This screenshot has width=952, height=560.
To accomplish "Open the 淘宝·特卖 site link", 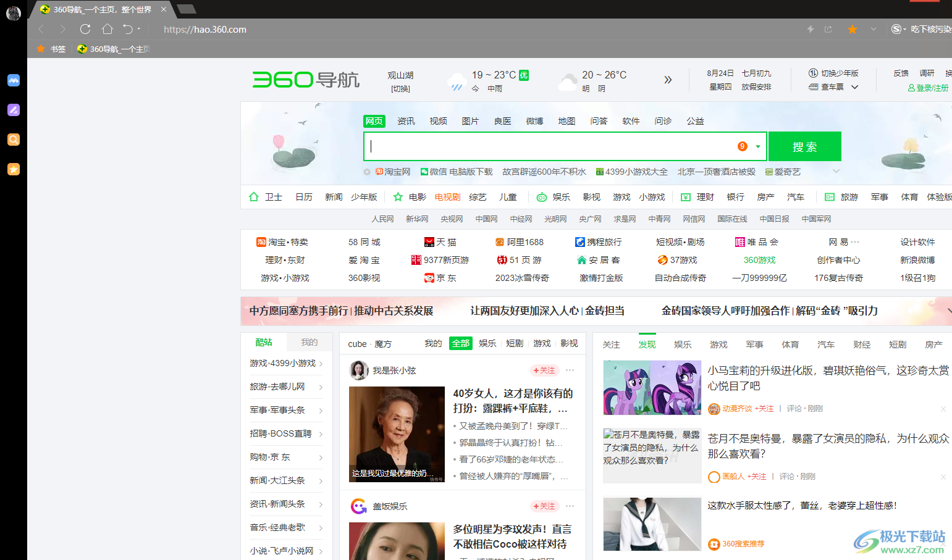I will [x=282, y=242].
